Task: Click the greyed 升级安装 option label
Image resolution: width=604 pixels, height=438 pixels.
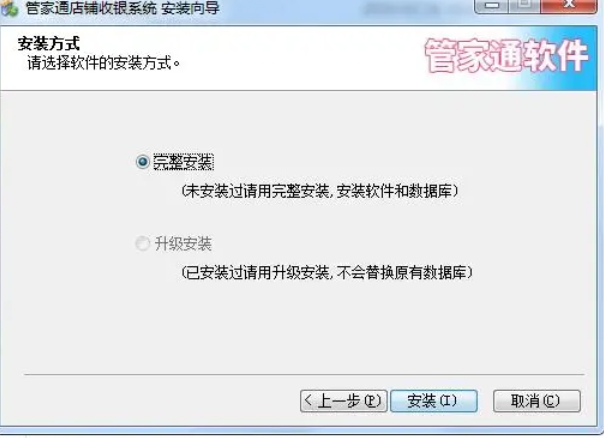Action: (x=183, y=244)
